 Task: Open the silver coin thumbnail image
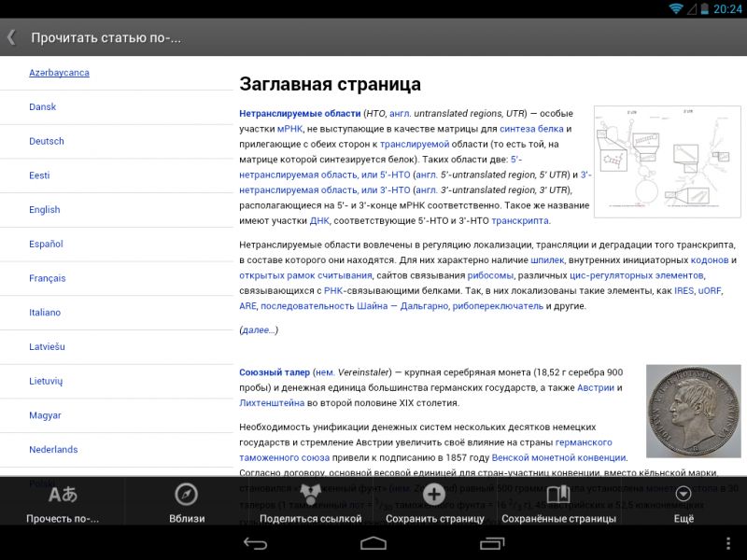click(686, 411)
